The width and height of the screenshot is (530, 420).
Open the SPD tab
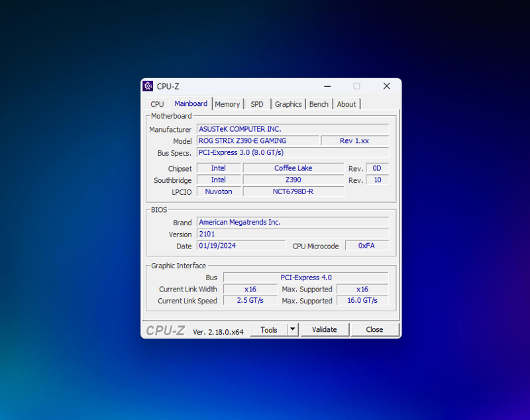pyautogui.click(x=257, y=104)
